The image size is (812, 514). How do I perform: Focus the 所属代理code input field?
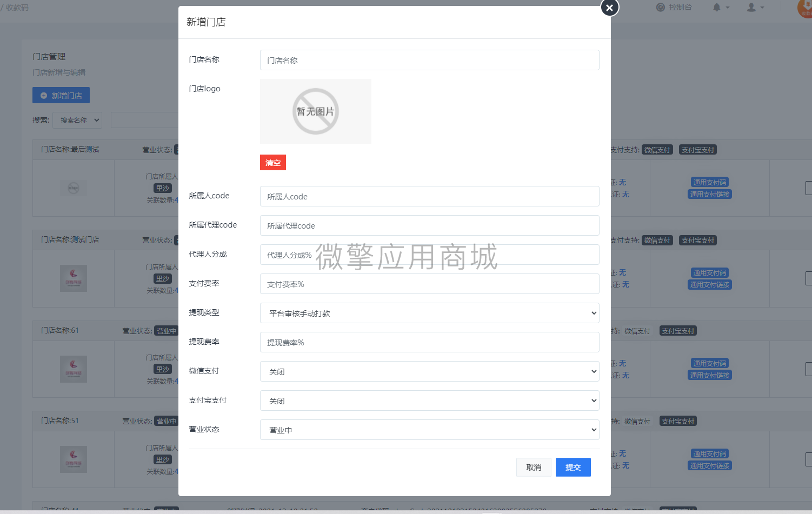[429, 225]
